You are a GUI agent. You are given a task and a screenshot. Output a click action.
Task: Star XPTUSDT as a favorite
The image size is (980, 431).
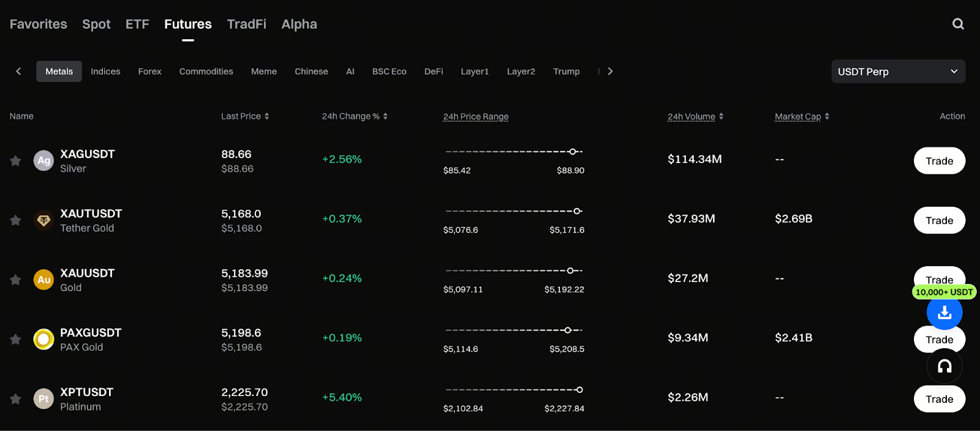tap(15, 399)
